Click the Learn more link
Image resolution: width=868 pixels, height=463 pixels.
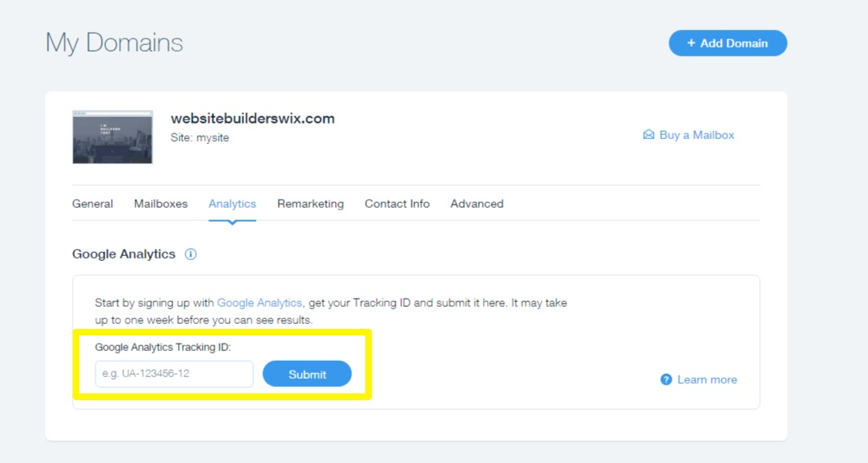[707, 380]
